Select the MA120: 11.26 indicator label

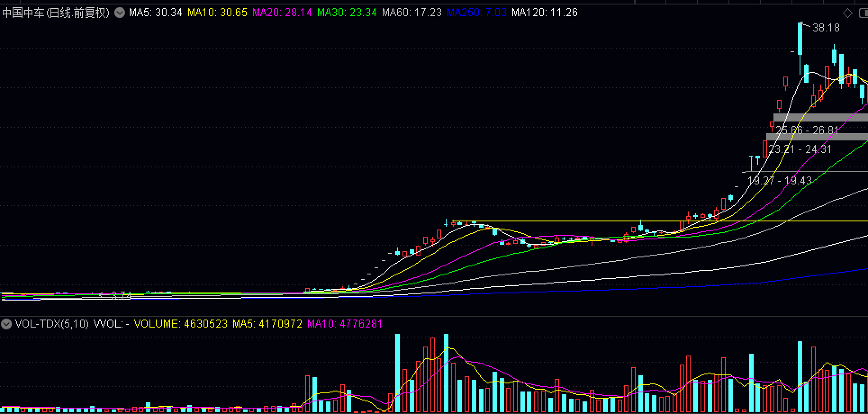tap(545, 13)
